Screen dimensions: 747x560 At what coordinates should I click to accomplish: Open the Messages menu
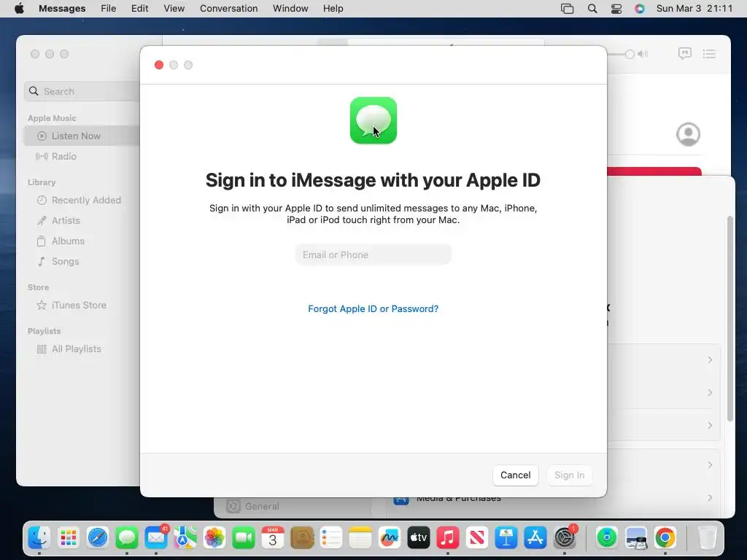[x=62, y=9]
